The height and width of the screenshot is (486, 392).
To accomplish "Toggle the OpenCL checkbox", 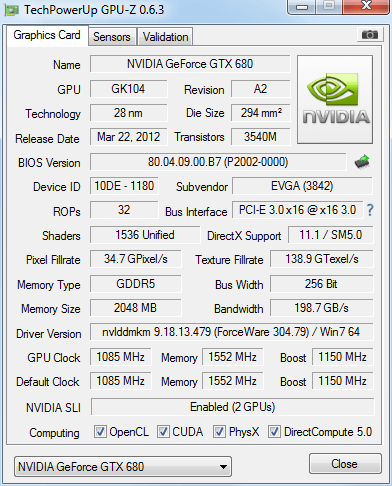I will point(100,432).
